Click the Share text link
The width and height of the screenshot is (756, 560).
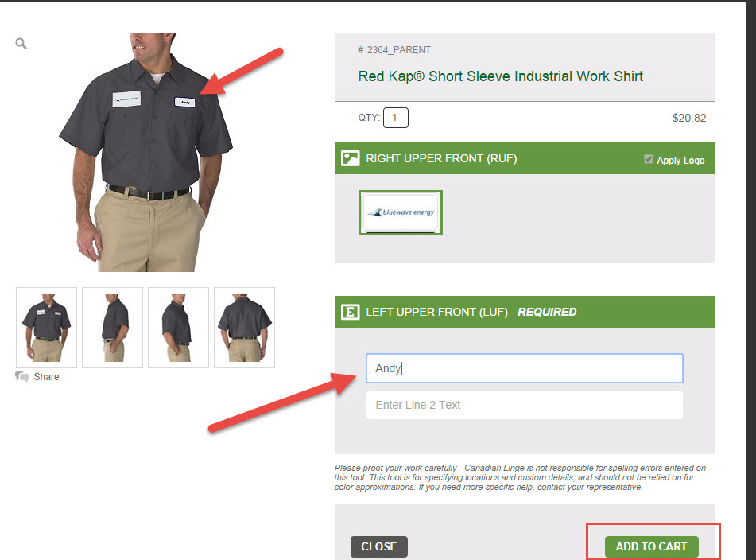click(x=46, y=377)
